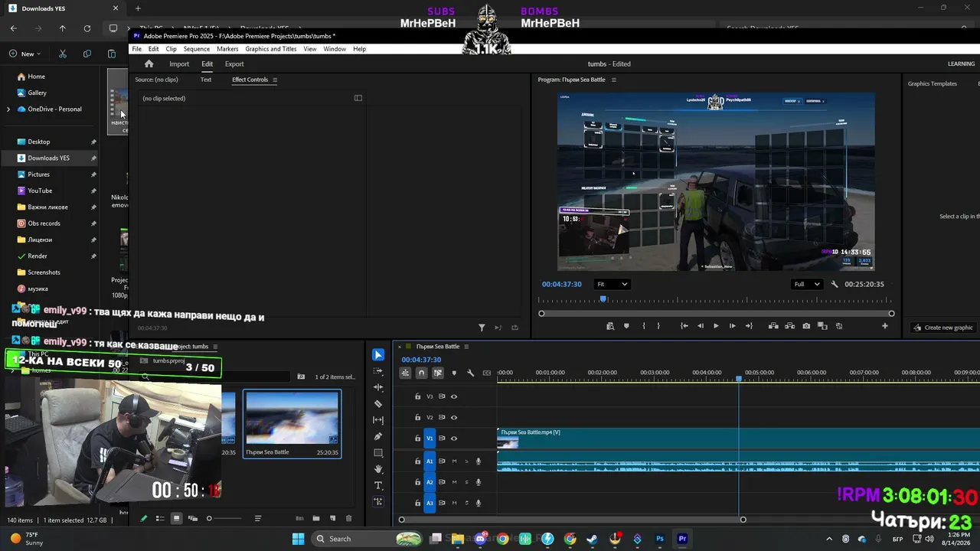Toggle Snap in timeline

coord(421,373)
